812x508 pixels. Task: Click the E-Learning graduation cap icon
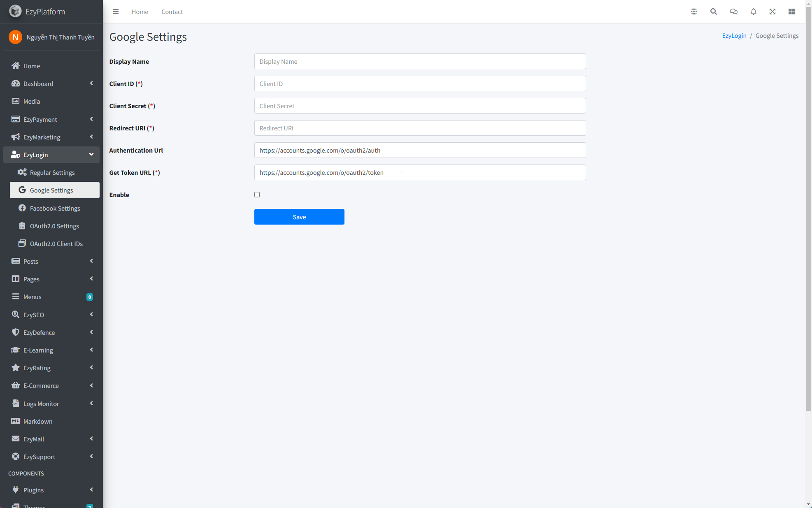(16, 350)
